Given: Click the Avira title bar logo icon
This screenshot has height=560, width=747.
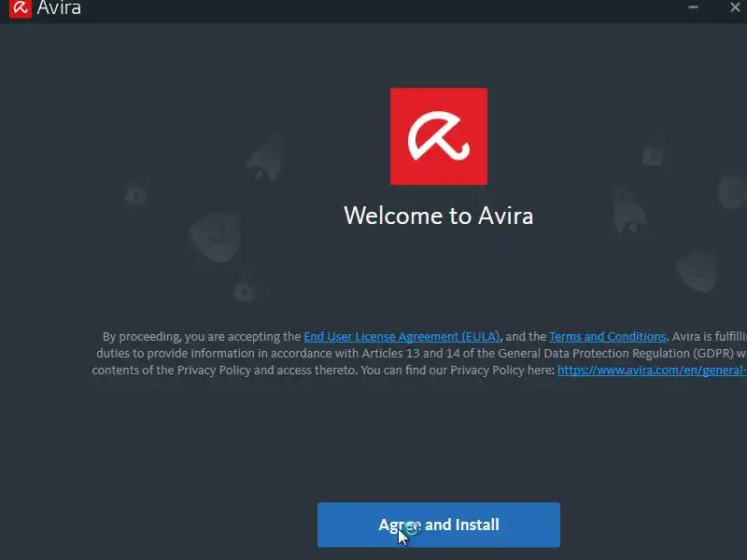Looking at the screenshot, I should (x=20, y=8).
